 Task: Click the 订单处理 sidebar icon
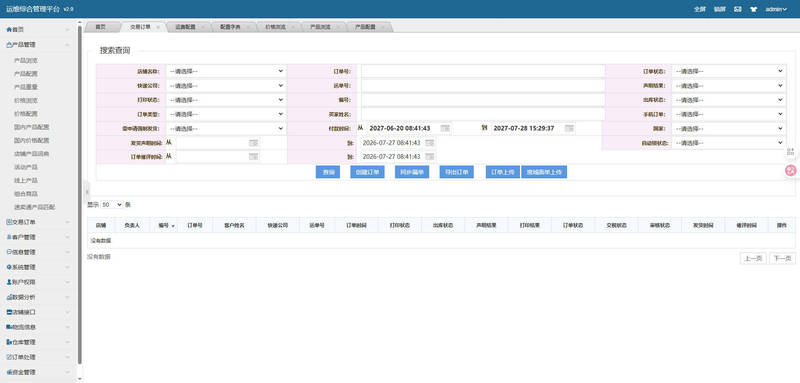click(x=9, y=357)
